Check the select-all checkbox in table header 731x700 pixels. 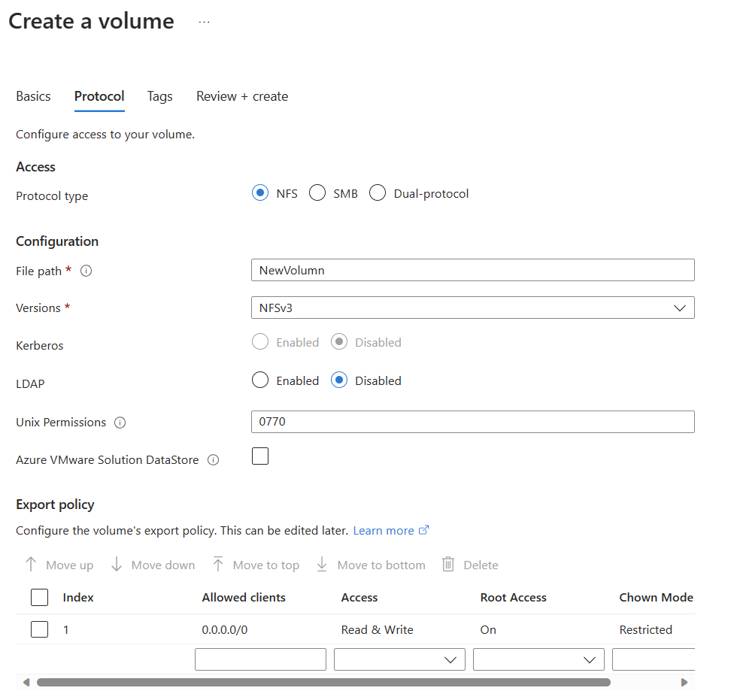[40, 598]
